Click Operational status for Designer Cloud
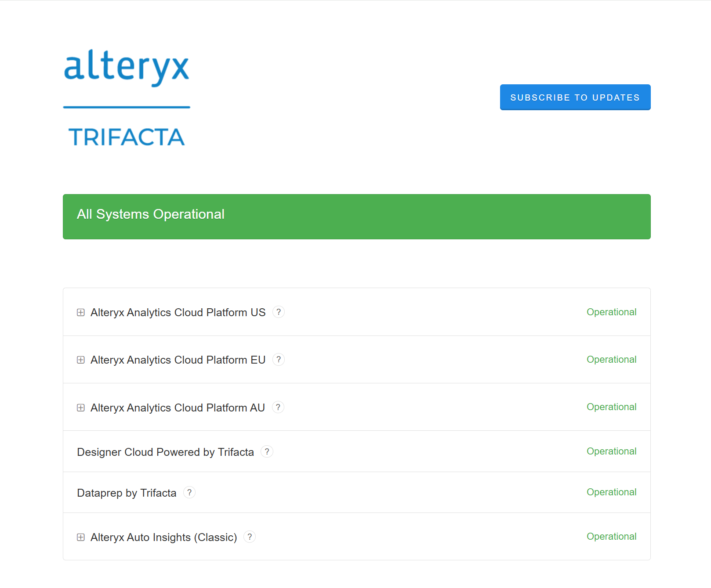 (611, 451)
